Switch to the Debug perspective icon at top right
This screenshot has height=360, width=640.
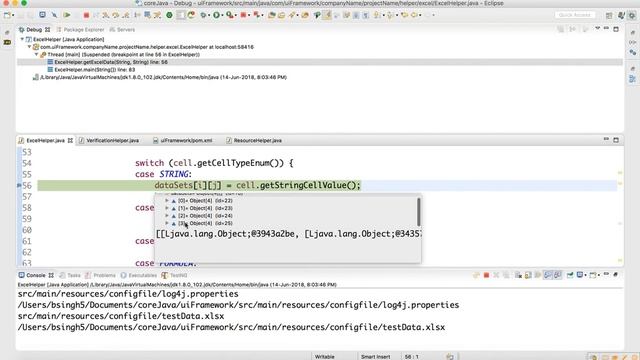coord(632,15)
